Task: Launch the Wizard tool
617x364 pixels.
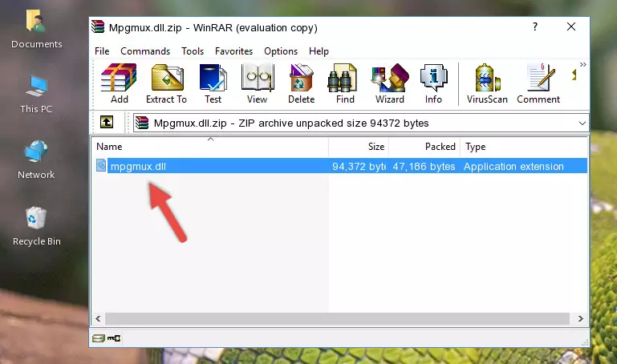Action: coord(390,83)
